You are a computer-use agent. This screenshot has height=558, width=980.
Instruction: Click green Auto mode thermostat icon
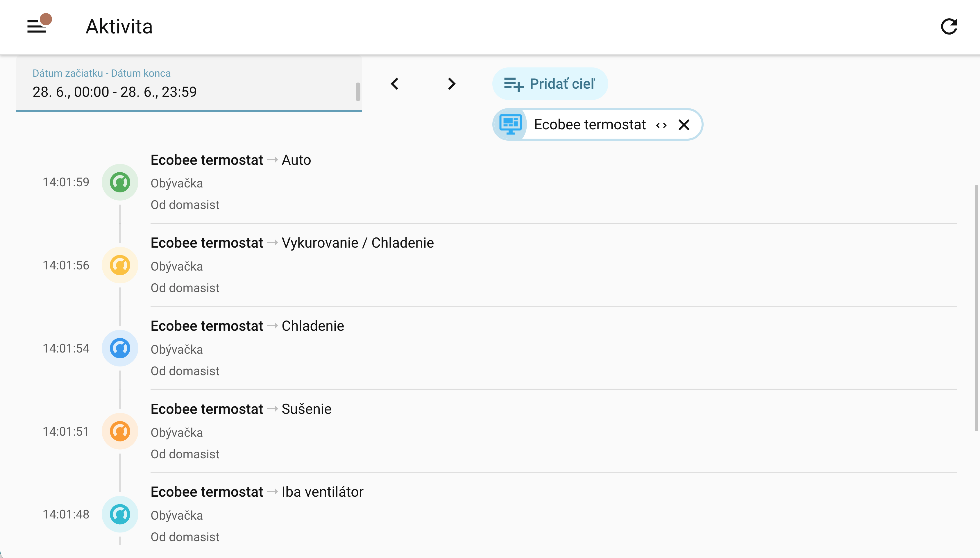[120, 183]
